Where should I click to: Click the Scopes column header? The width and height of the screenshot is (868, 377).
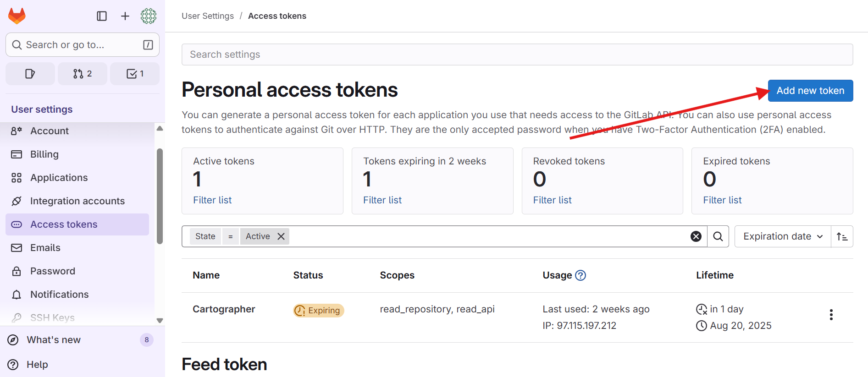point(397,275)
